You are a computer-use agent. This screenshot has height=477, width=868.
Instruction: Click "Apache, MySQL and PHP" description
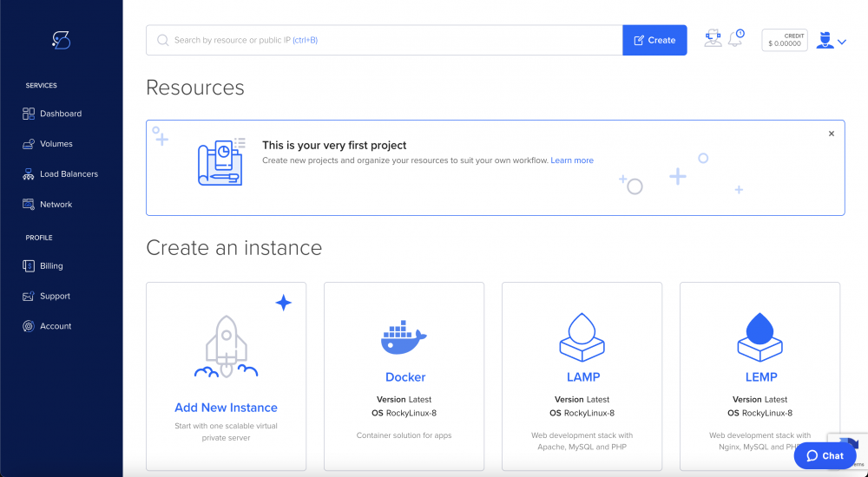coord(582,448)
